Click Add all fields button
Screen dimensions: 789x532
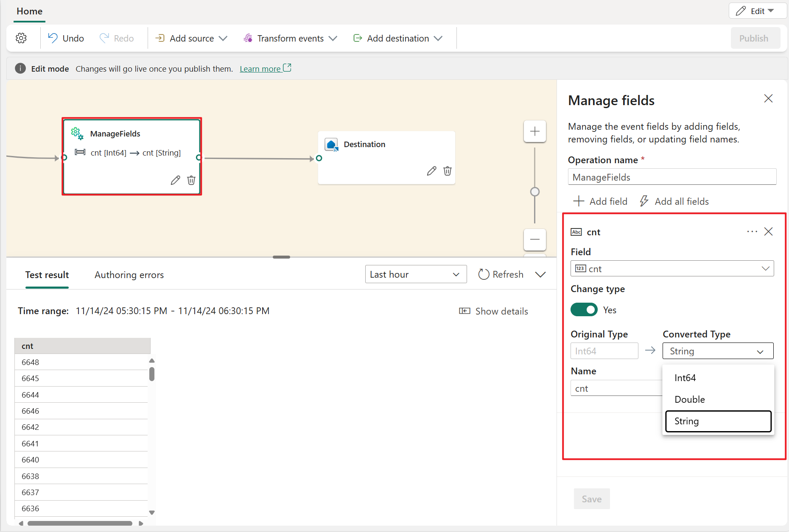tap(674, 201)
